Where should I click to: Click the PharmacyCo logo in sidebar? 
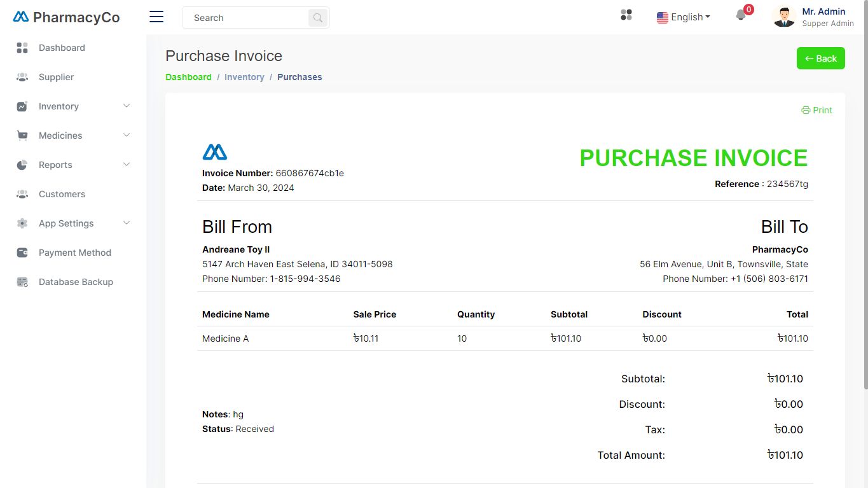pyautogui.click(x=66, y=17)
